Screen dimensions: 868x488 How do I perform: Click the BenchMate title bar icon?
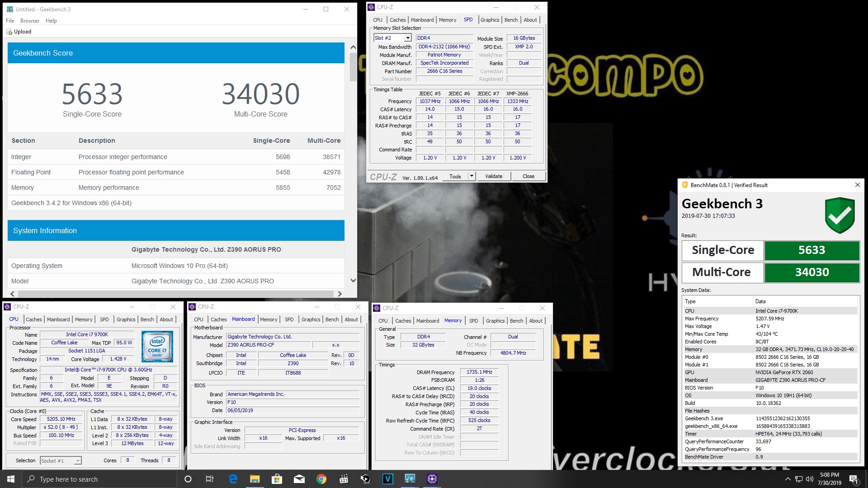(x=684, y=185)
